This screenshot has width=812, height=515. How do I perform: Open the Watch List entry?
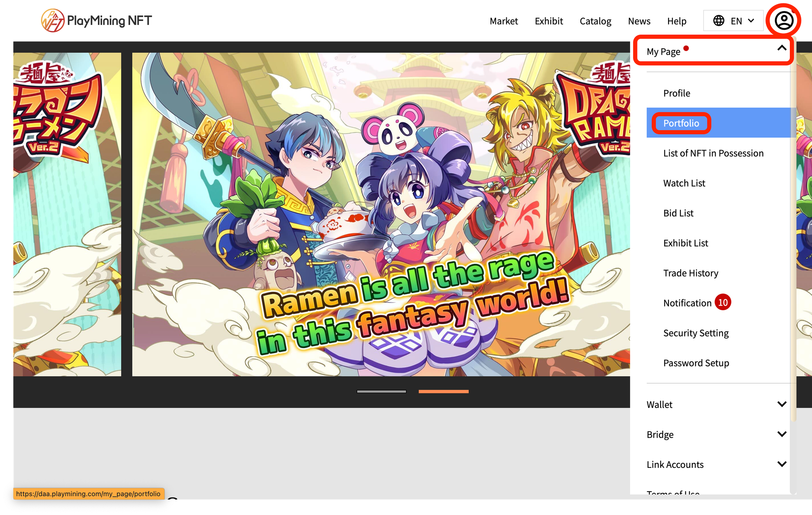(x=684, y=183)
